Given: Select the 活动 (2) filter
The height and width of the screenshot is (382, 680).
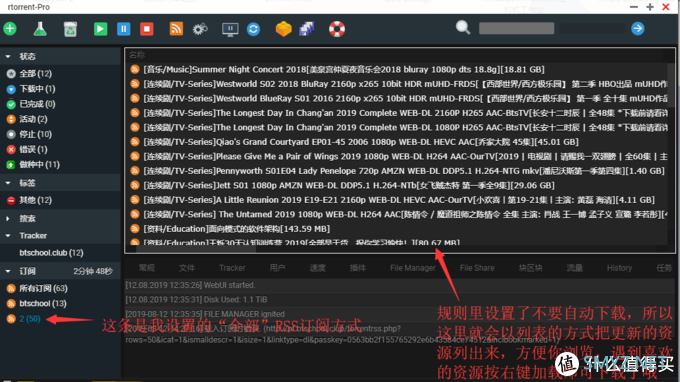Looking at the screenshot, I should pyautogui.click(x=33, y=119).
